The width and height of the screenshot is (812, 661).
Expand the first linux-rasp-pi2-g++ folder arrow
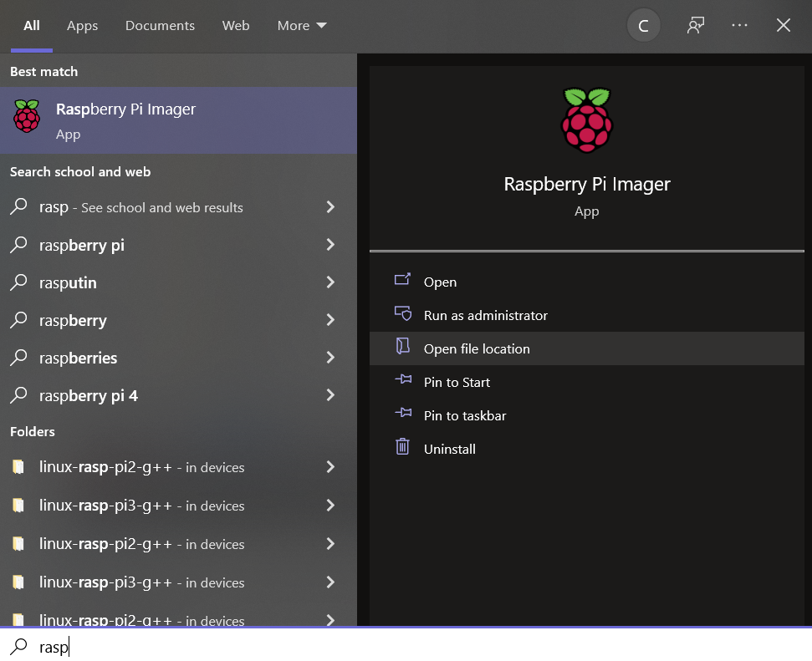(x=330, y=467)
